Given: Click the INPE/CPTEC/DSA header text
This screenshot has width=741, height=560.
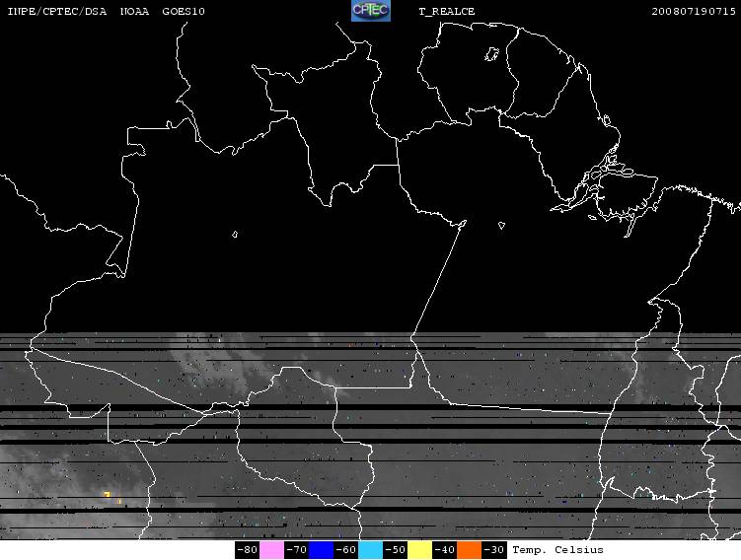Looking at the screenshot, I should coord(57,11).
